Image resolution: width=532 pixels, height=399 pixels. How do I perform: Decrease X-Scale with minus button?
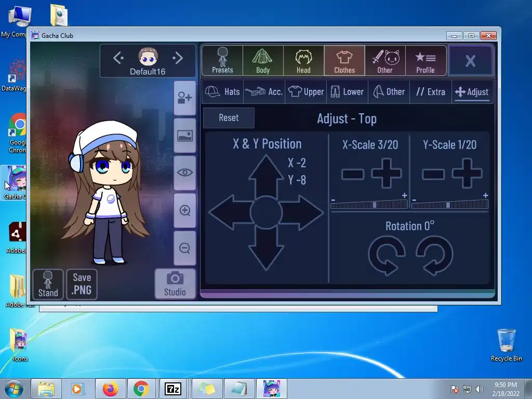pos(353,174)
